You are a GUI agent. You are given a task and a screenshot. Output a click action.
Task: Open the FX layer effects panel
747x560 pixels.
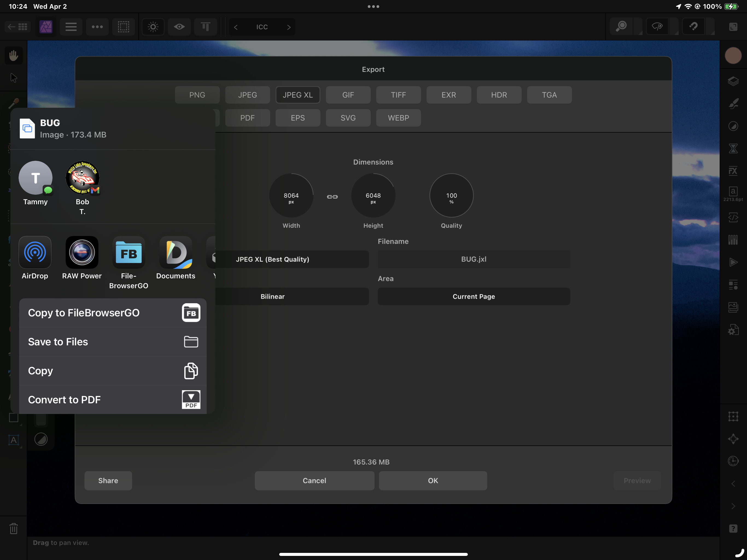tap(733, 171)
